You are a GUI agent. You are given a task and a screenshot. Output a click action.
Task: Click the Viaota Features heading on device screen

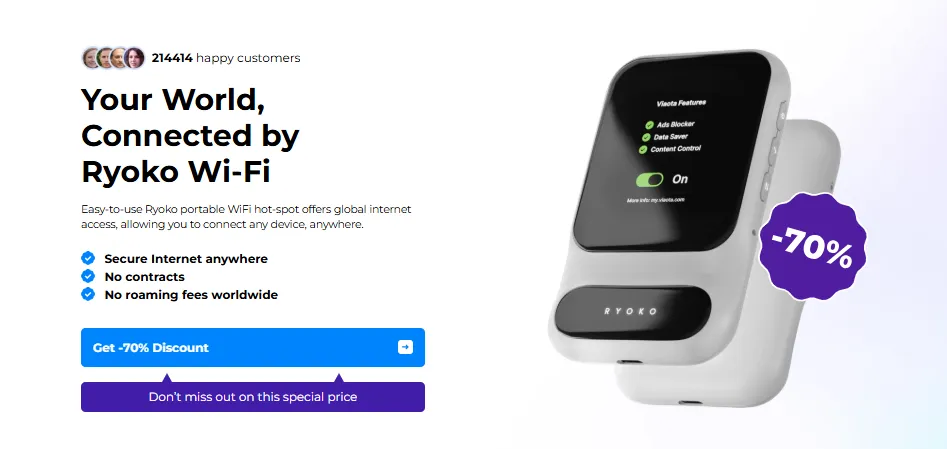pyautogui.click(x=681, y=103)
